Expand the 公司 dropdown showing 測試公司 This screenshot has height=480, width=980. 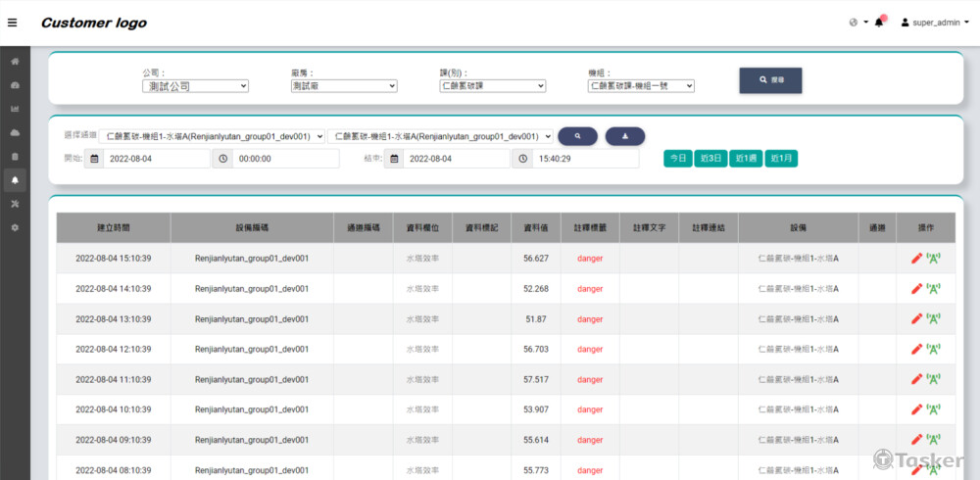[195, 86]
